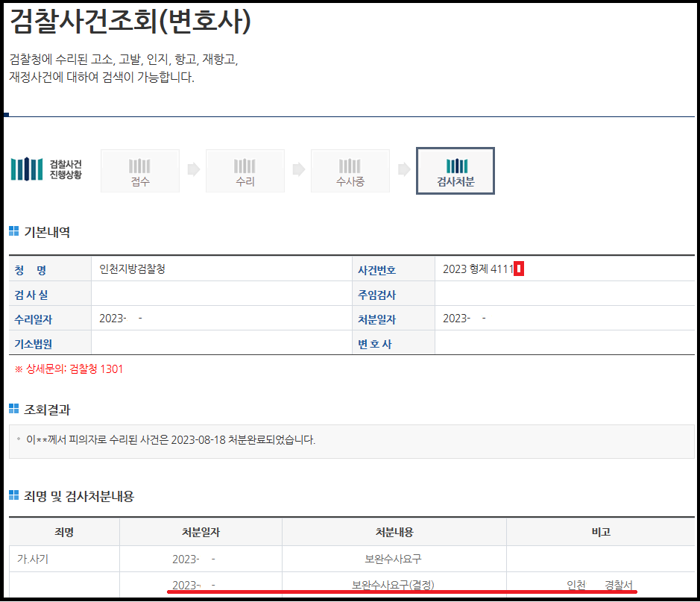Click the 검찰사건 진행상황 logo icon

[x=27, y=169]
